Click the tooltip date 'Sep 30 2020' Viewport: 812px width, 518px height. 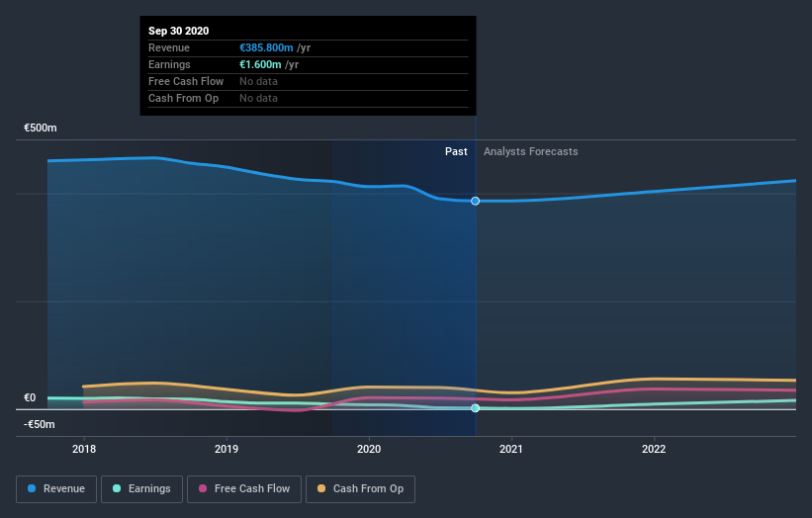pyautogui.click(x=179, y=31)
